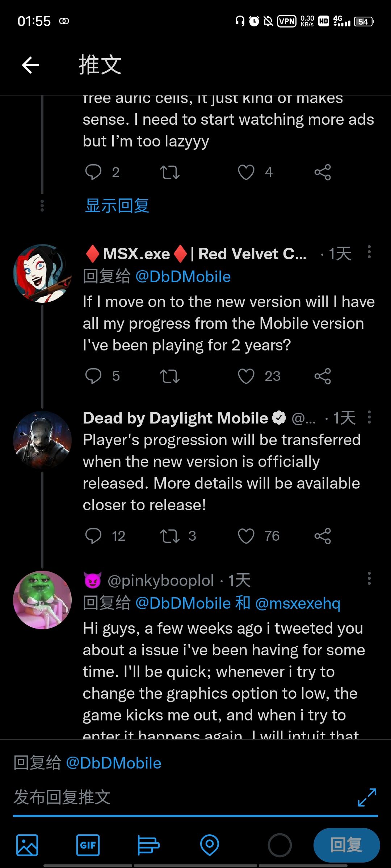This screenshot has height=868, width=391.
Task: Add a GIF to the reply
Action: (88, 845)
